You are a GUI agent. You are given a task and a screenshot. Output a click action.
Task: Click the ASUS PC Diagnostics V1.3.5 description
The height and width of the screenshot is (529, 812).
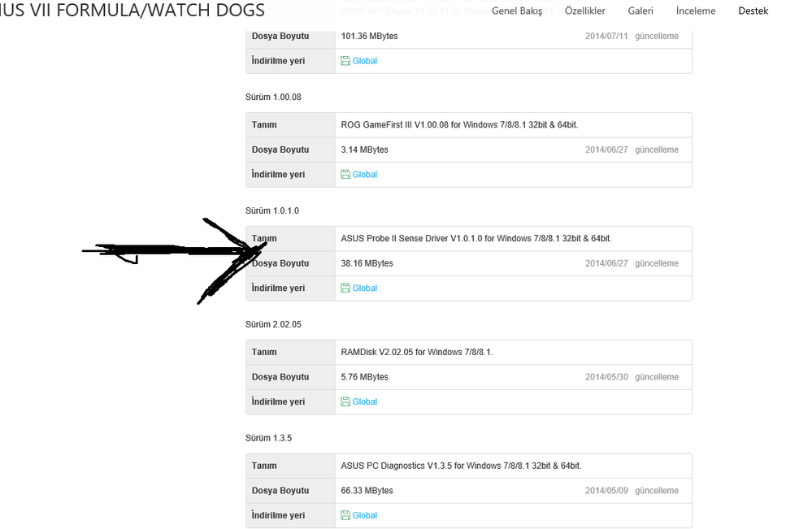pos(461,466)
